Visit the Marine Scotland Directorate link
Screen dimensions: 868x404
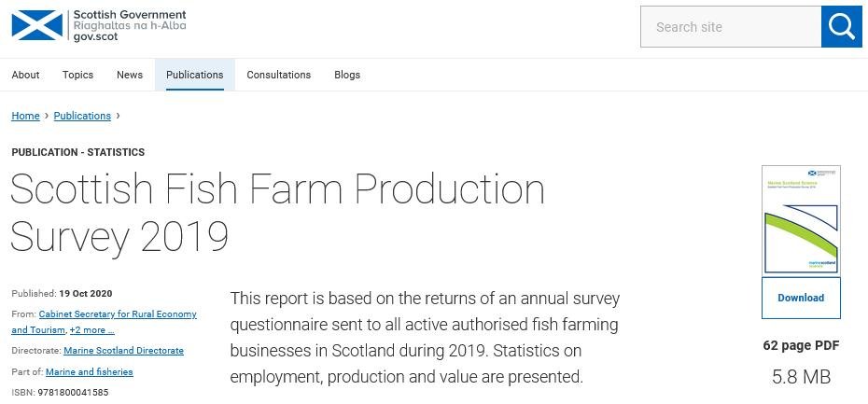(x=123, y=351)
